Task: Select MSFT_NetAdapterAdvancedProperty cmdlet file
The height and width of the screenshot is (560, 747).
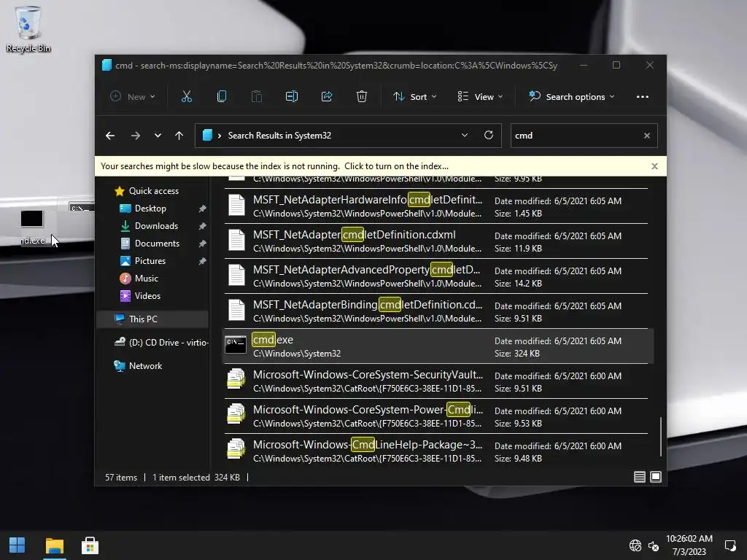Action: [x=436, y=276]
